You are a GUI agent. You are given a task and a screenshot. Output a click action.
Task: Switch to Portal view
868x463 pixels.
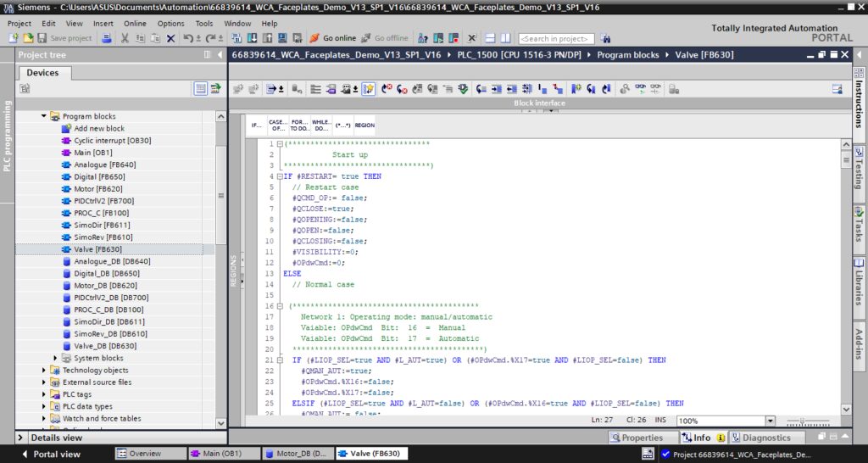point(51,454)
